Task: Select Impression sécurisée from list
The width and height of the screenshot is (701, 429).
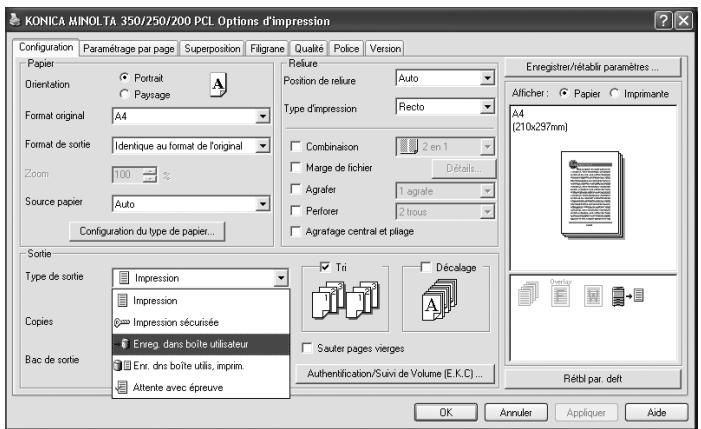Action: click(x=201, y=323)
